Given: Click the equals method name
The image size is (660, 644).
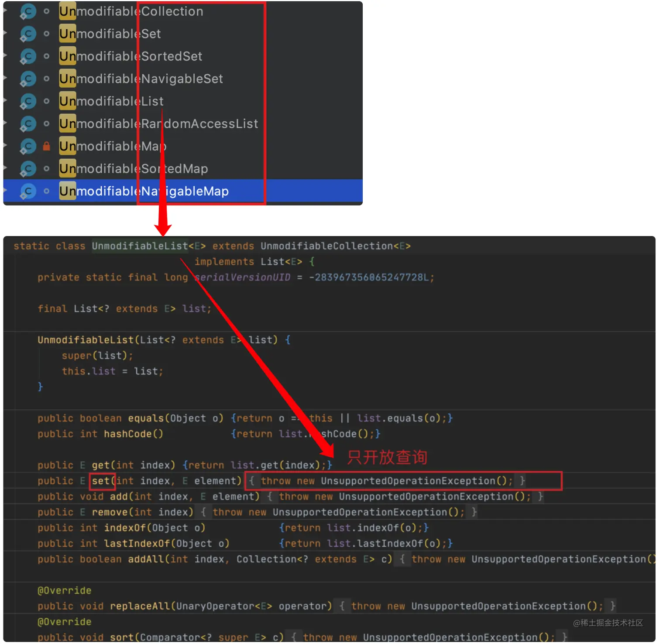Looking at the screenshot, I should click(x=146, y=418).
